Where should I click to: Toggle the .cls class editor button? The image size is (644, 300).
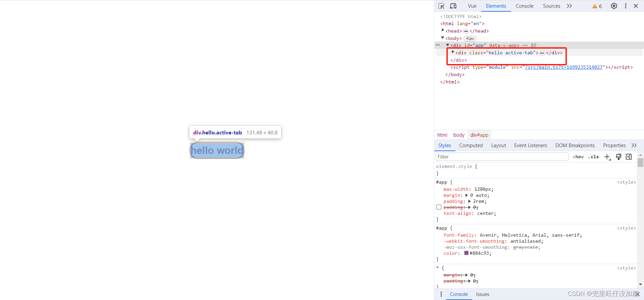[x=593, y=157]
